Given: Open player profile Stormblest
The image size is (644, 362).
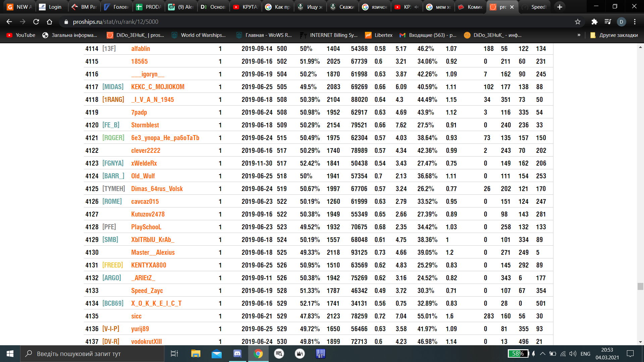Looking at the screenshot, I should pyautogui.click(x=145, y=125).
